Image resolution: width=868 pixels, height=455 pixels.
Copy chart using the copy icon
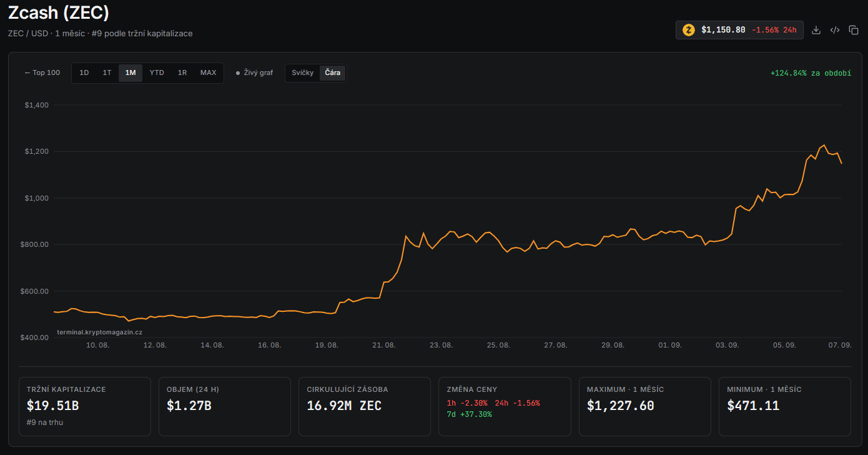click(854, 30)
